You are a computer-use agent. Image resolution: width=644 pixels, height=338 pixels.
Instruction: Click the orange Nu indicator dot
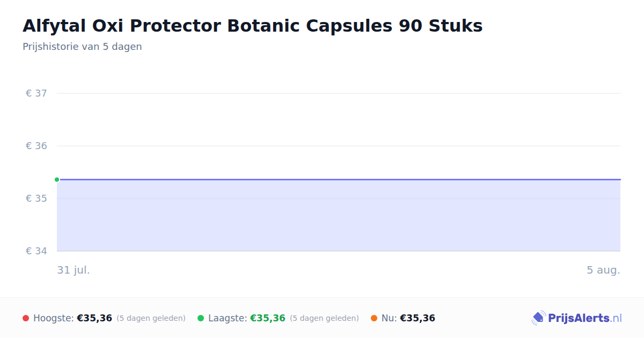(x=374, y=318)
